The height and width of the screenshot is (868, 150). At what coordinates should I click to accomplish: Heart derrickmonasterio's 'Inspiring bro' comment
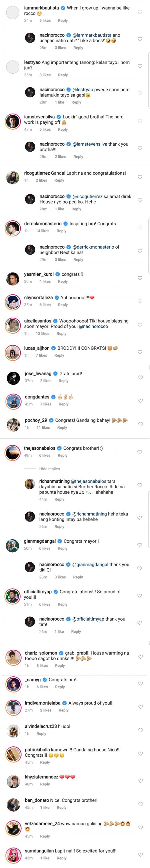point(140,227)
